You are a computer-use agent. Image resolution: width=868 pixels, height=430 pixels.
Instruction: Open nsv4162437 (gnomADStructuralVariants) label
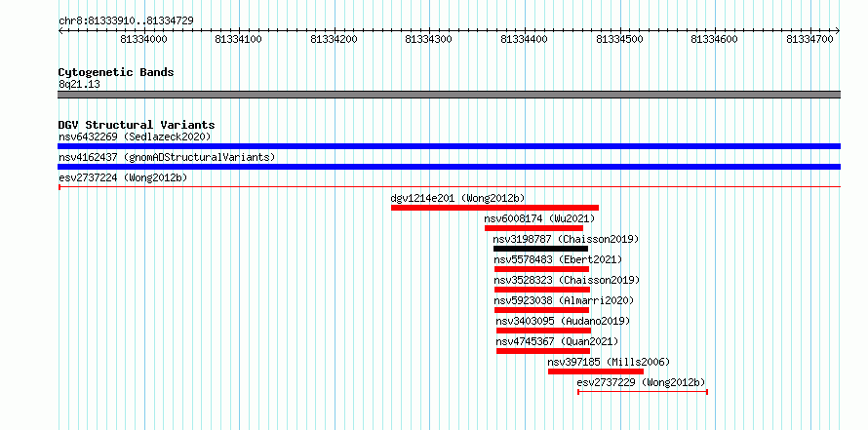(x=167, y=157)
